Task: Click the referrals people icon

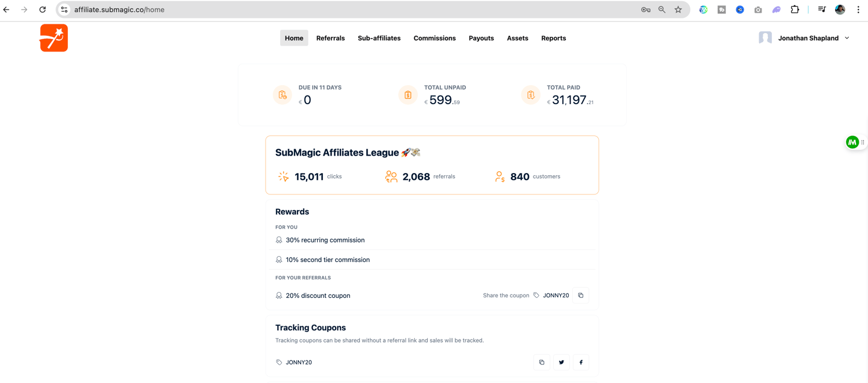Action: [391, 176]
